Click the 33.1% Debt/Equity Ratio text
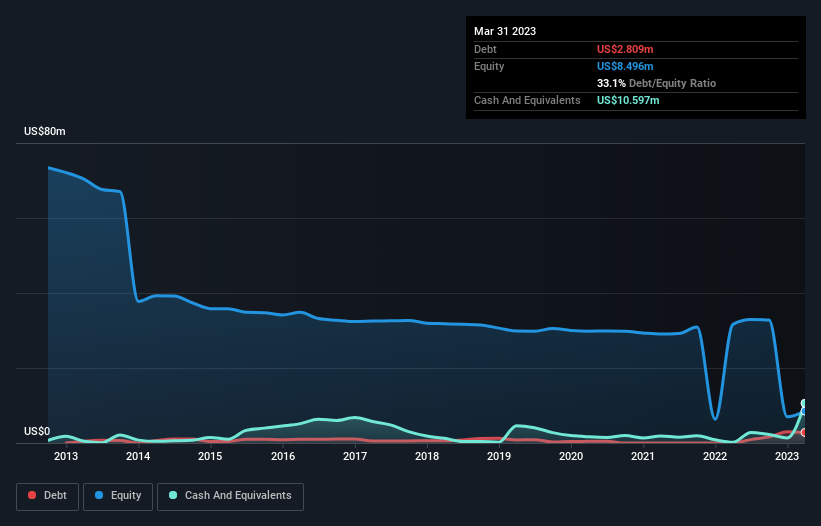 click(656, 83)
